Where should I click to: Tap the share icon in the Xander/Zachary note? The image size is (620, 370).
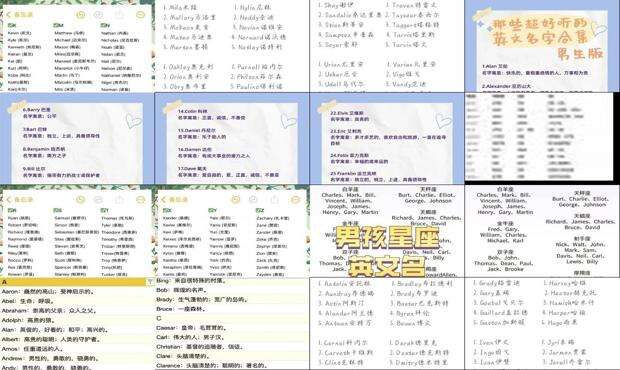(x=274, y=200)
